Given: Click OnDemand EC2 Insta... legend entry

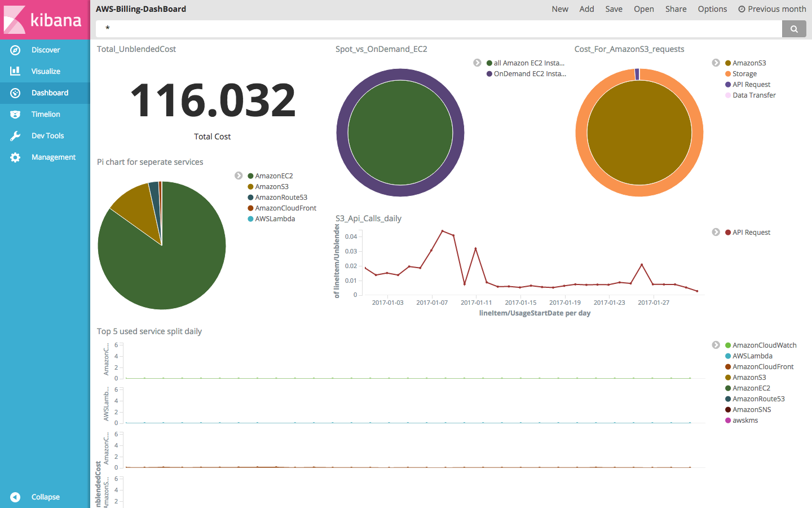Looking at the screenshot, I should (x=526, y=74).
